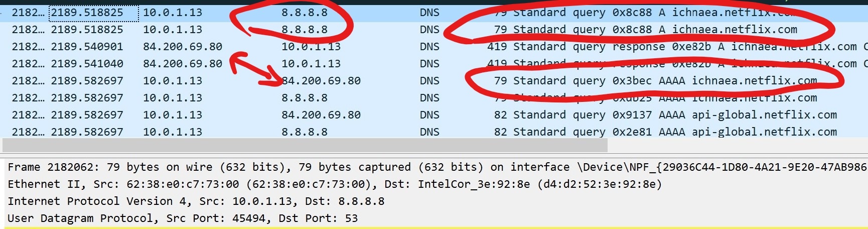The height and width of the screenshot is (229, 868).
Task: Select first 419-byte DNS response row
Action: point(434,47)
